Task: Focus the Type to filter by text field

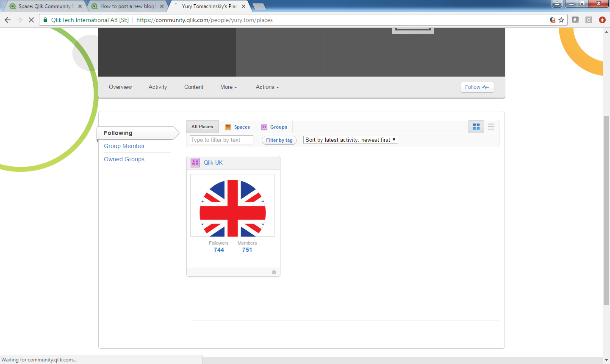Action: tap(222, 140)
